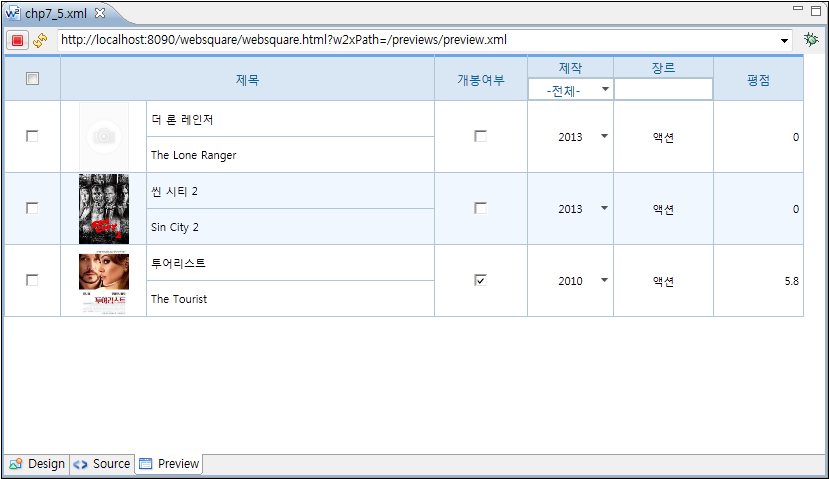Expand the 2013 year dropdown for The Lone Ranger
829x479 pixels.
(604, 137)
